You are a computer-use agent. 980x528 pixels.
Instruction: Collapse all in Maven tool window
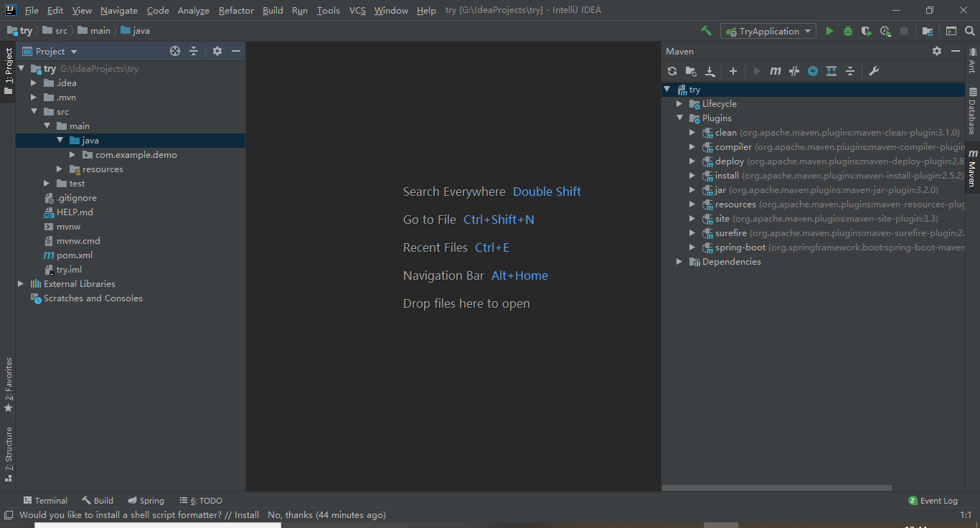click(850, 71)
